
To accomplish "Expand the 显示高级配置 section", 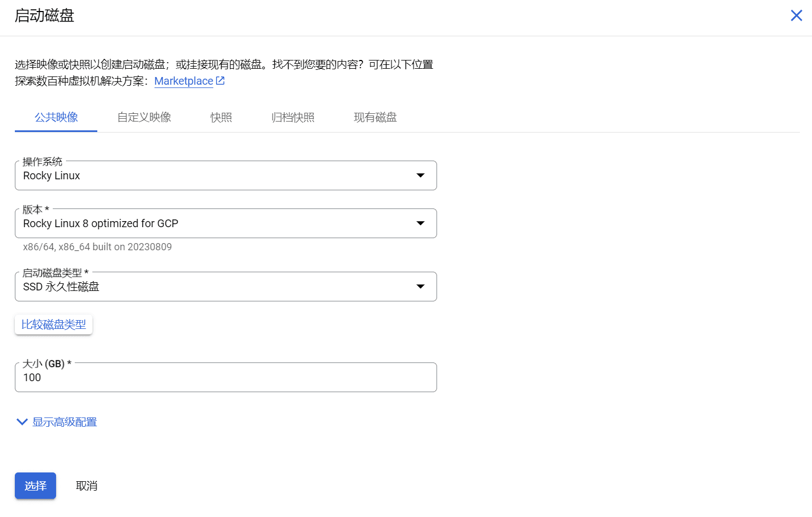I will 64,421.
